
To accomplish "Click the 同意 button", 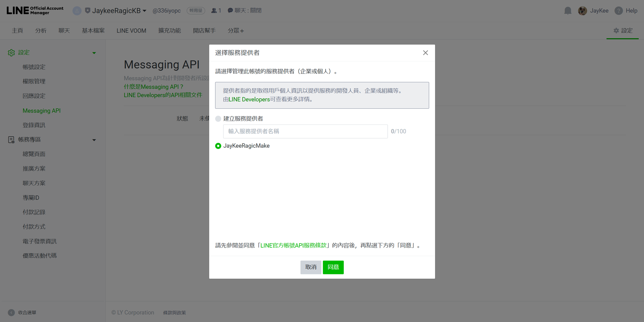I will click(x=333, y=267).
